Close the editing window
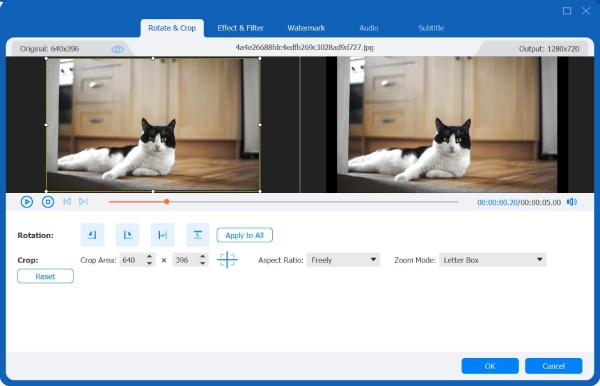 click(586, 11)
